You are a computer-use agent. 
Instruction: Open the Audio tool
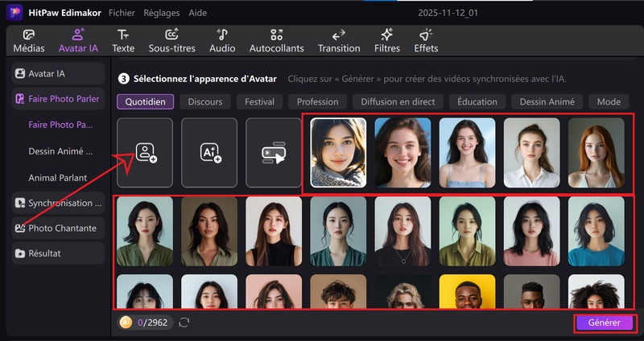222,41
